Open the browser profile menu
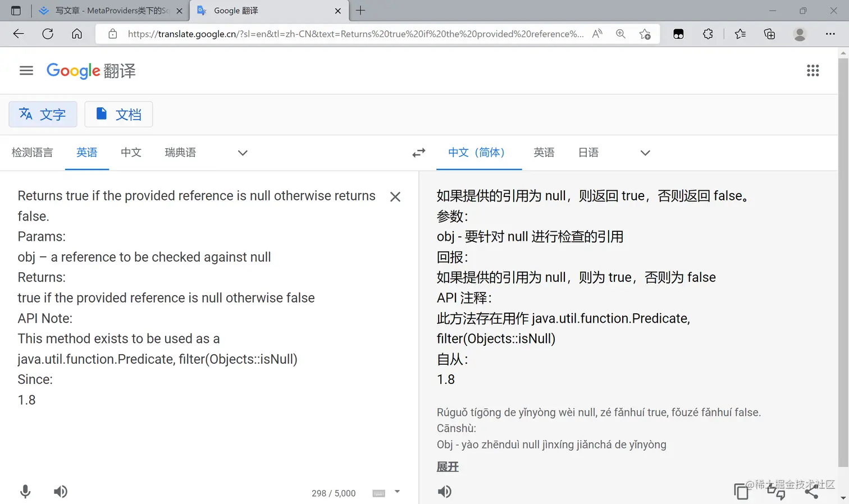 tap(800, 34)
